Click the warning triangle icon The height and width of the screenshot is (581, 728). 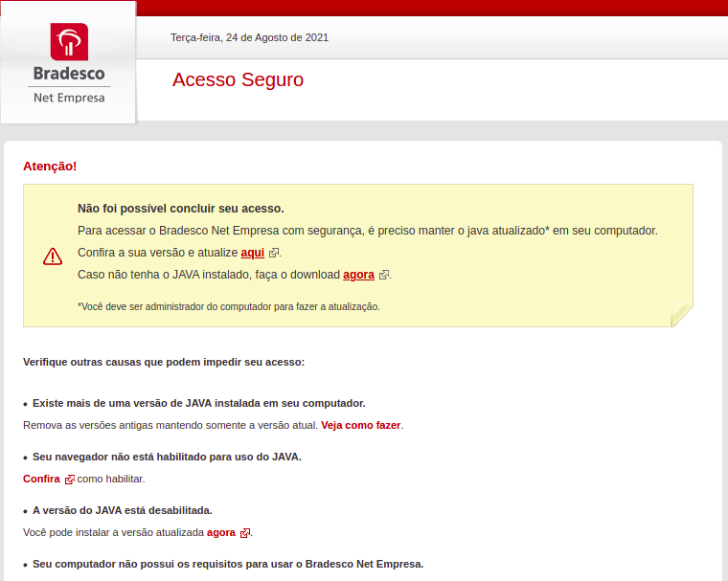[53, 257]
